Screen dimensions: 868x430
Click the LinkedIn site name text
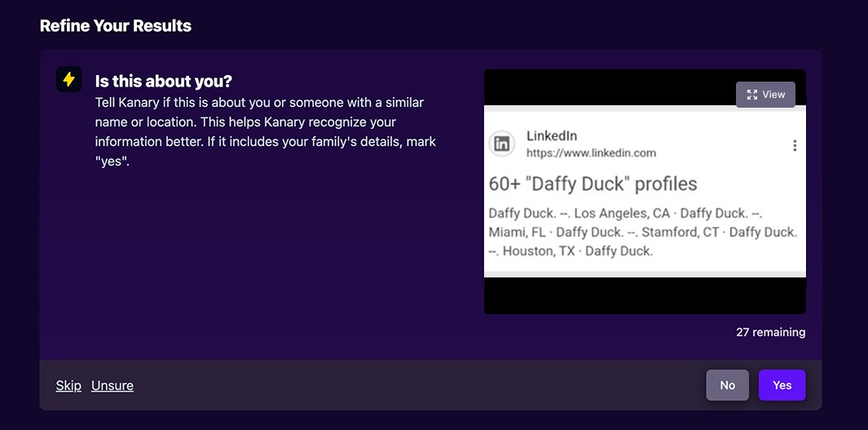click(552, 135)
